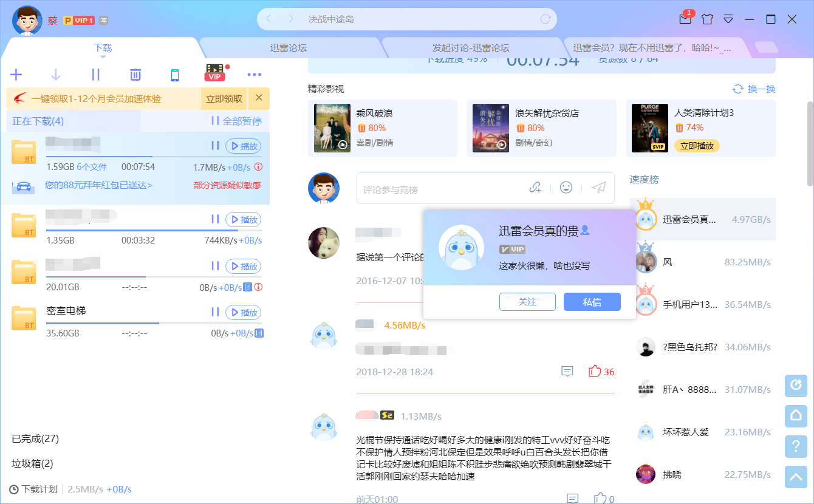
Task: Open 您的88元拜年红包已送达 link
Action: [98, 185]
